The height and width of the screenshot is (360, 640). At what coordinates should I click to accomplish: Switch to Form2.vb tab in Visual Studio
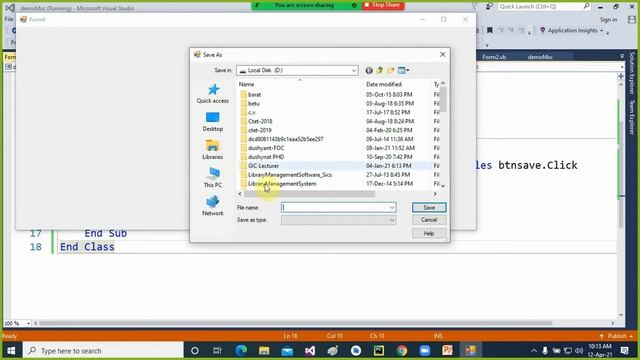(494, 57)
